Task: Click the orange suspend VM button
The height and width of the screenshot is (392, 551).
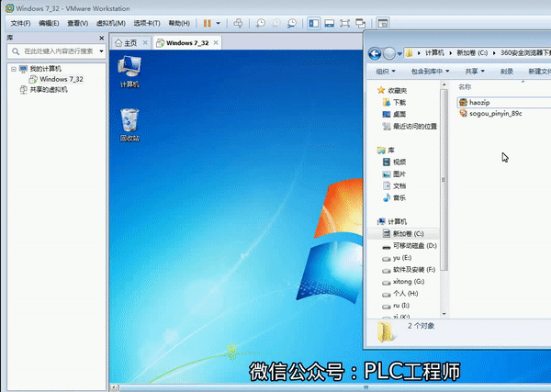Action: click(208, 24)
